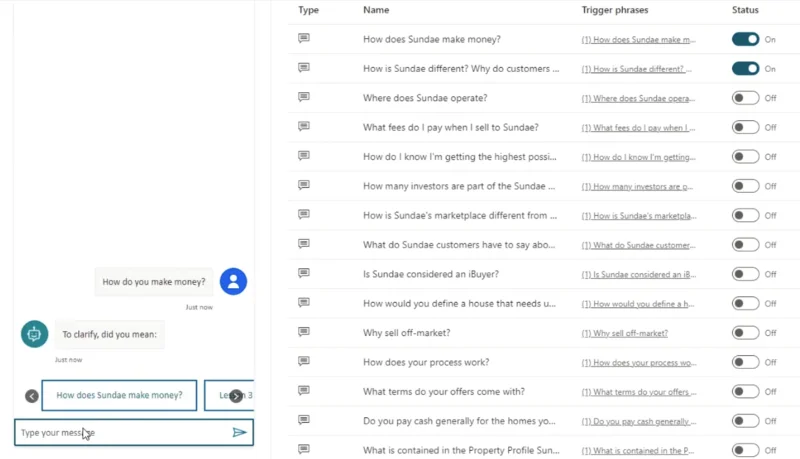Click topic icon beside 'How many investors are part'

(x=304, y=185)
